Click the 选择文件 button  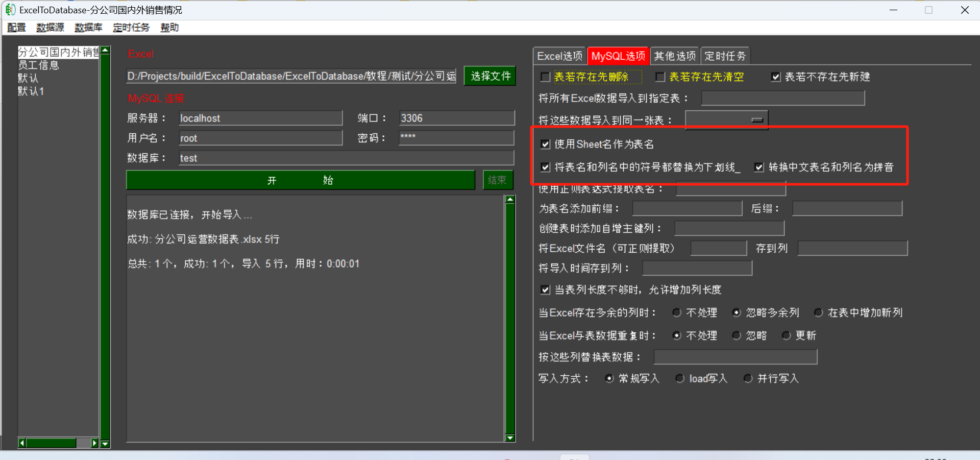click(x=490, y=76)
